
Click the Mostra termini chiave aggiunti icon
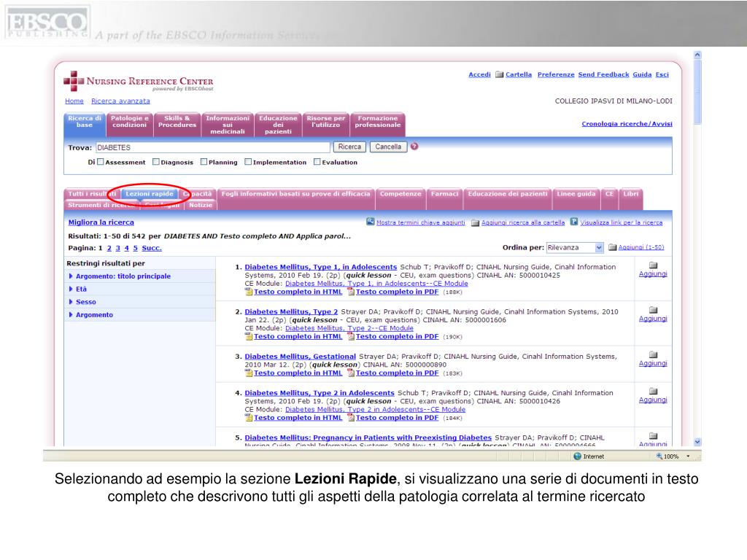tap(371, 222)
